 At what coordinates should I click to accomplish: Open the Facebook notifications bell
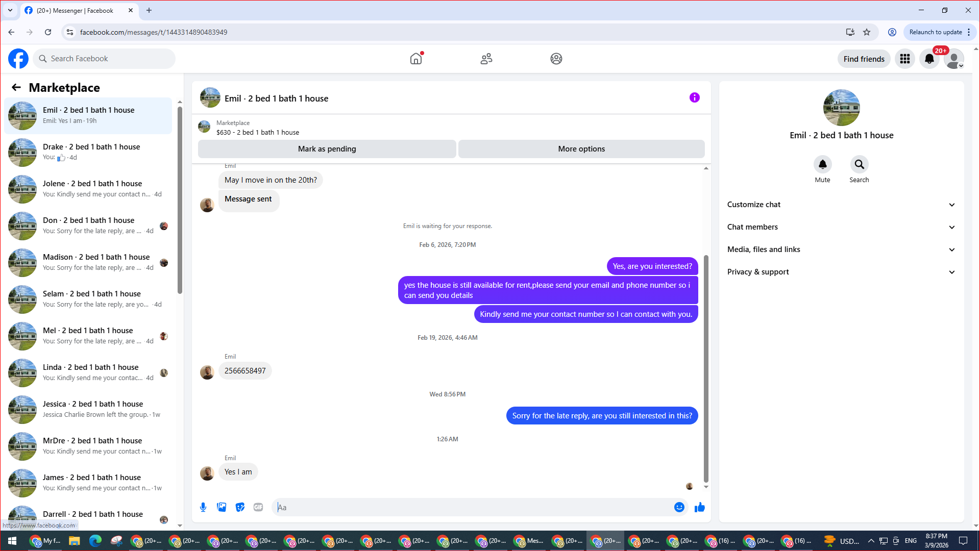[929, 59]
